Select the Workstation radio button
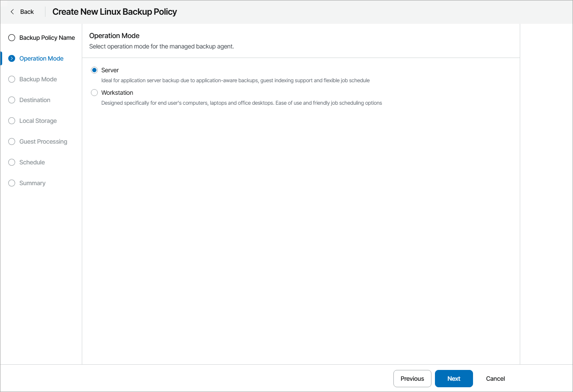This screenshot has height=392, width=573. (x=94, y=93)
